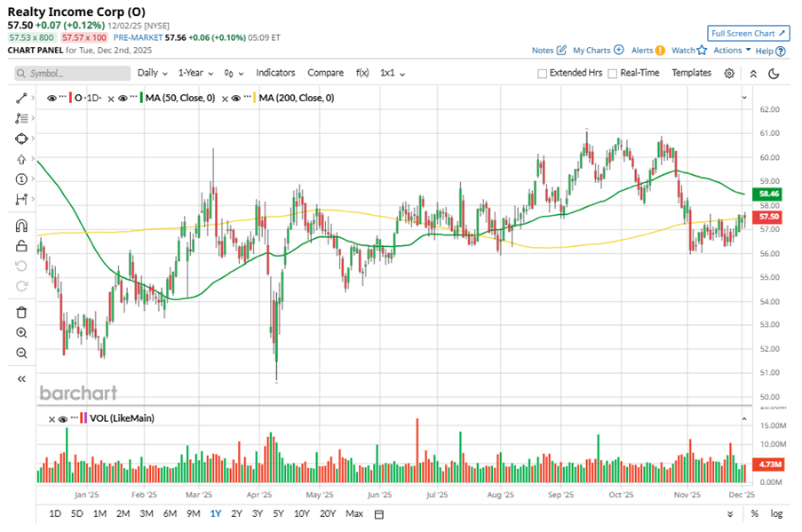Open the Full Screen Chart
The width and height of the screenshot is (802, 532).
tap(749, 33)
